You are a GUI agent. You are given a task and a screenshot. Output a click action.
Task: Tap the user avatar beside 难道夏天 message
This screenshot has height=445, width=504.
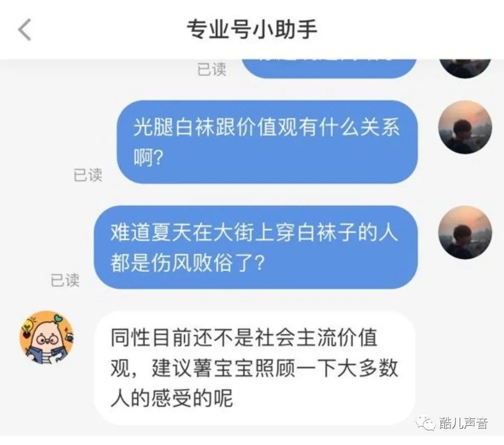pos(465,233)
